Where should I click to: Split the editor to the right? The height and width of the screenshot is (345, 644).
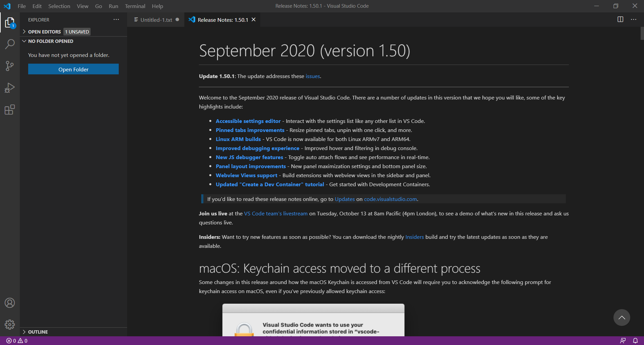pyautogui.click(x=620, y=19)
